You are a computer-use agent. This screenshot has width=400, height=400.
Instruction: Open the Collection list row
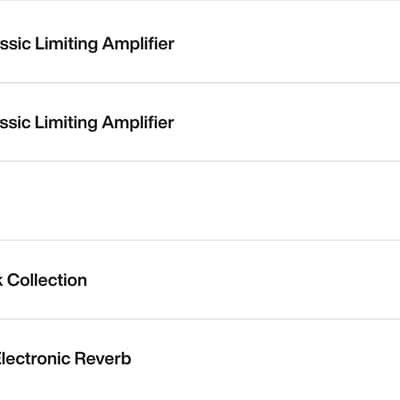[x=200, y=280]
